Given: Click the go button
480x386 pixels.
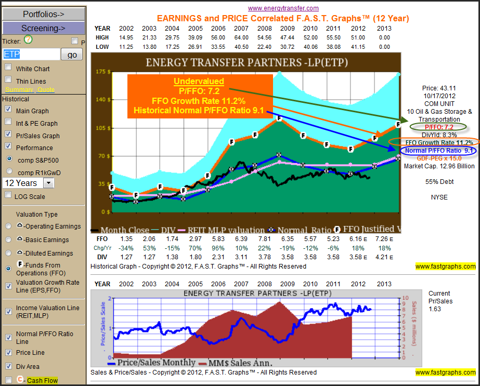Looking at the screenshot, I should click(72, 55).
